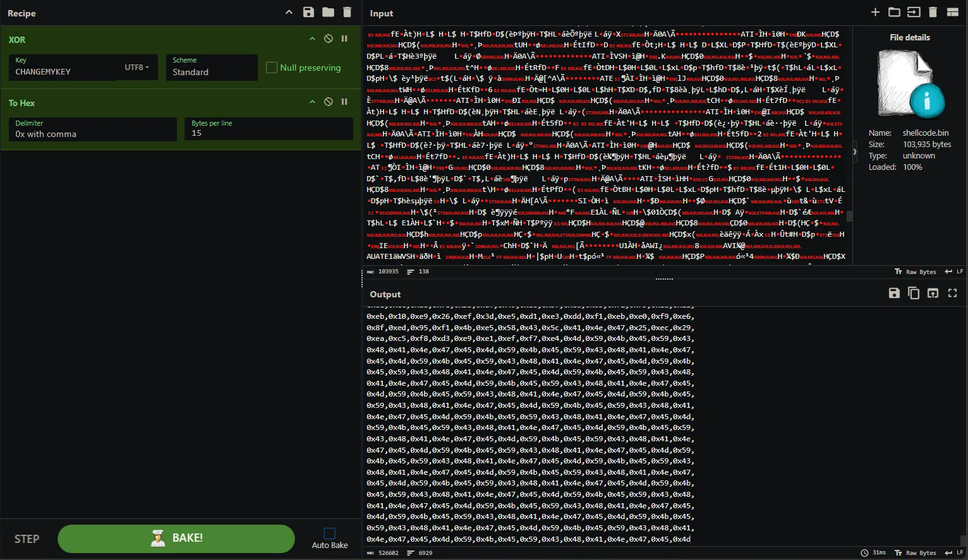Disable the XOR operation
Image resolution: width=968 pixels, height=560 pixels.
328,39
